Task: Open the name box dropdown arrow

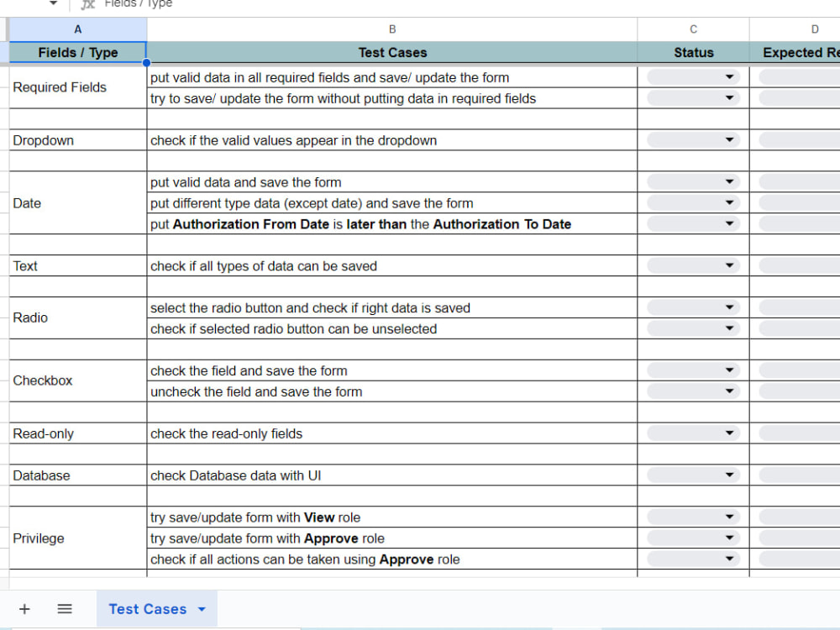Action: coord(53,3)
